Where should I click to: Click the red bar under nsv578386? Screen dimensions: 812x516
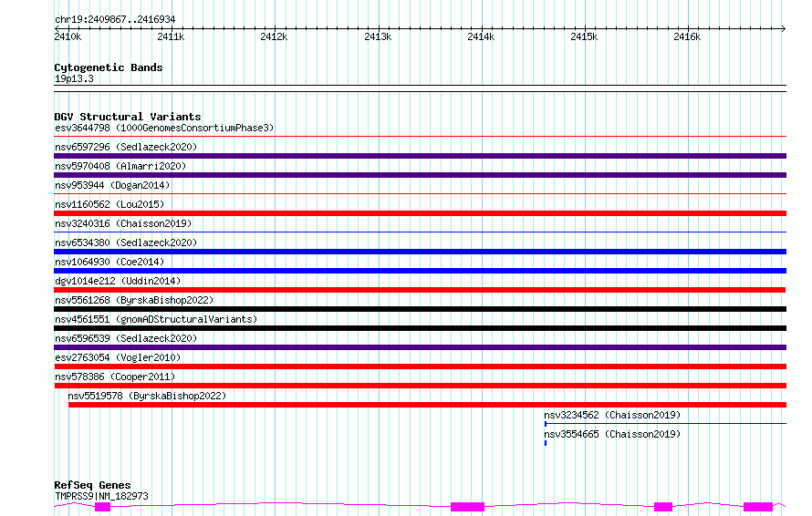point(420,386)
